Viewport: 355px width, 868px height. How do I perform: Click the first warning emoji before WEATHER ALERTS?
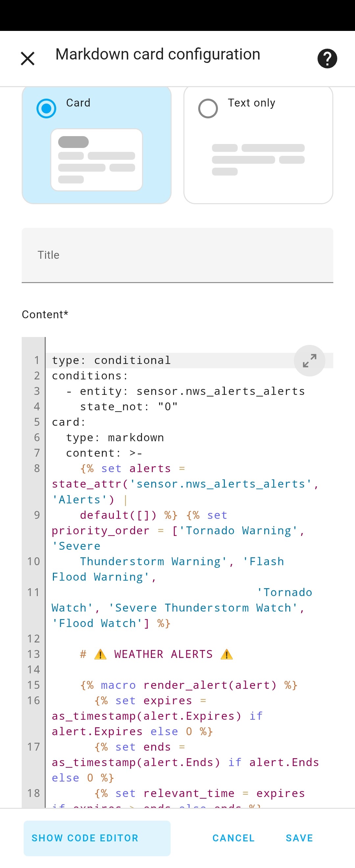tap(100, 654)
